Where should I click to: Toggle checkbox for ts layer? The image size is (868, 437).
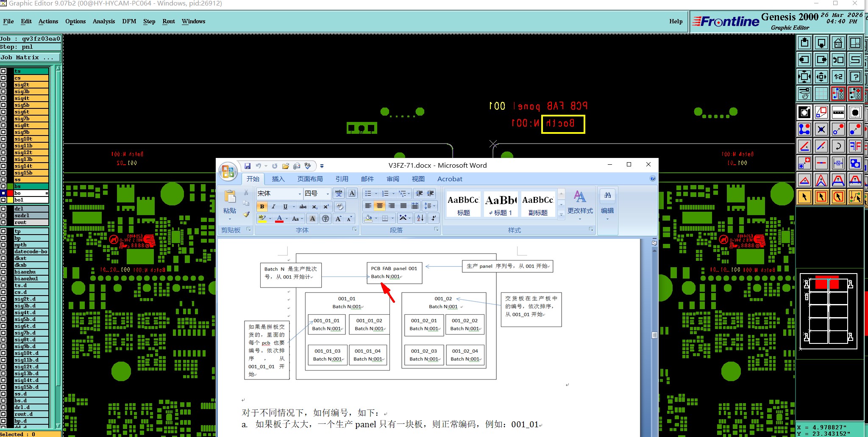[x=3, y=71]
